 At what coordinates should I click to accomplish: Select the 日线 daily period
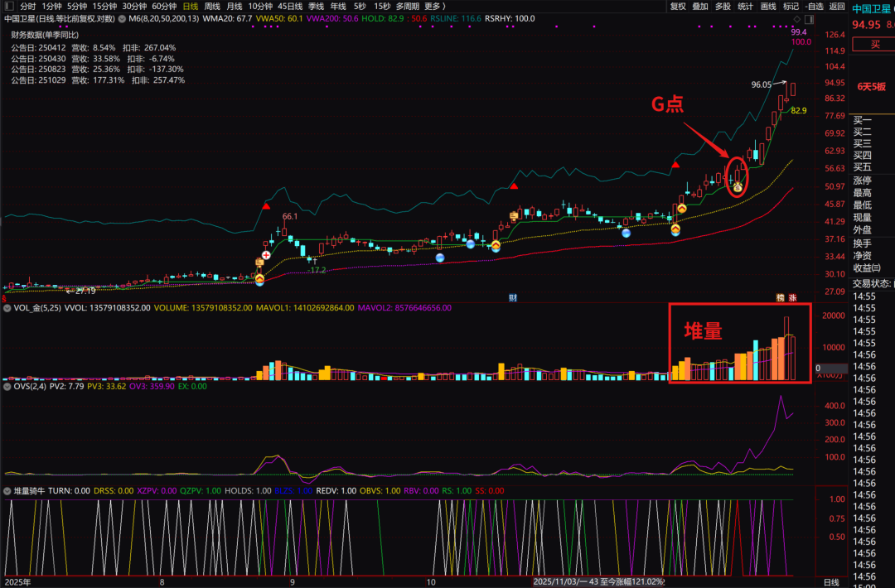point(190,7)
